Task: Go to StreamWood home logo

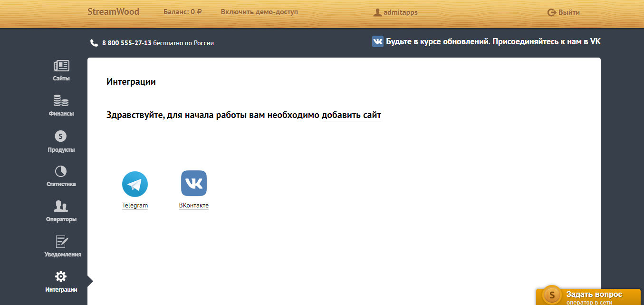Action: coord(113,12)
